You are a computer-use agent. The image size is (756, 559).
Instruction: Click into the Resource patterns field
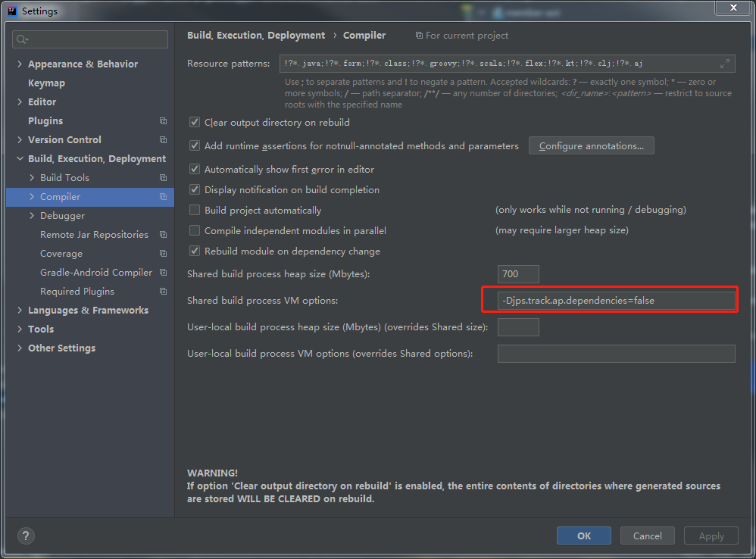508,64
